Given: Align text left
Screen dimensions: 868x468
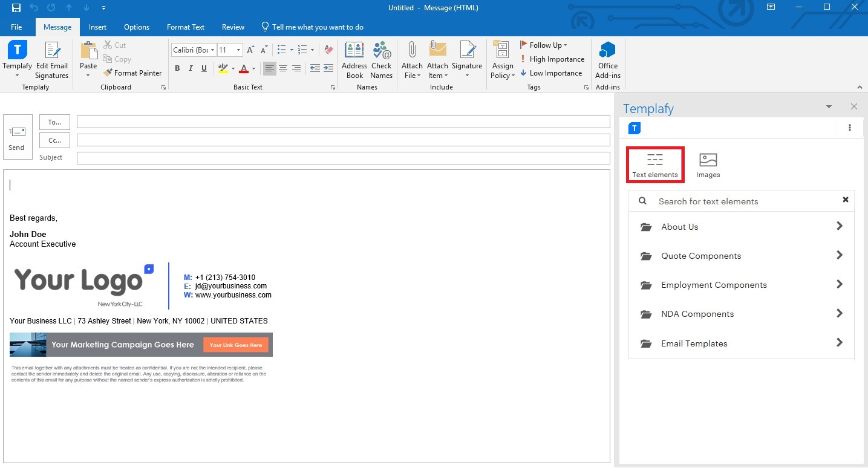Looking at the screenshot, I should pos(269,68).
